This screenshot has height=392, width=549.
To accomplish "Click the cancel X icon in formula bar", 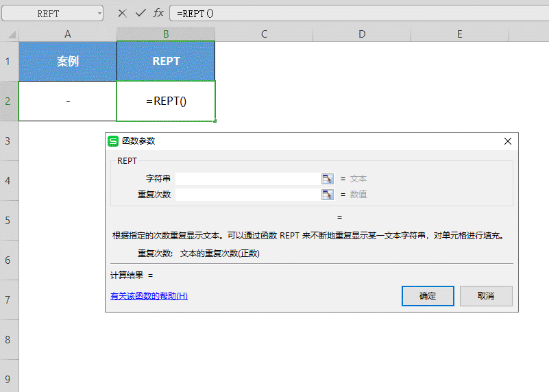I will coord(122,13).
